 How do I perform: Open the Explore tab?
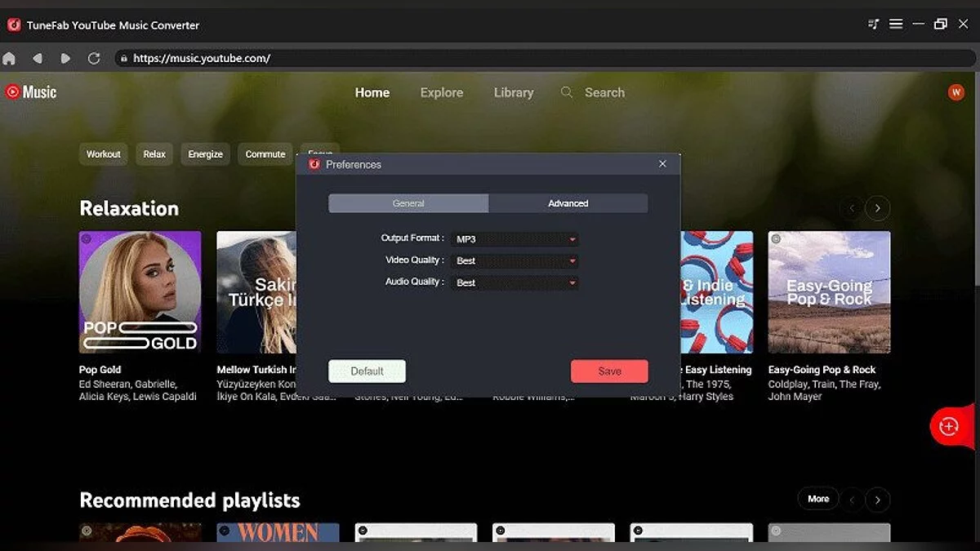[442, 92]
